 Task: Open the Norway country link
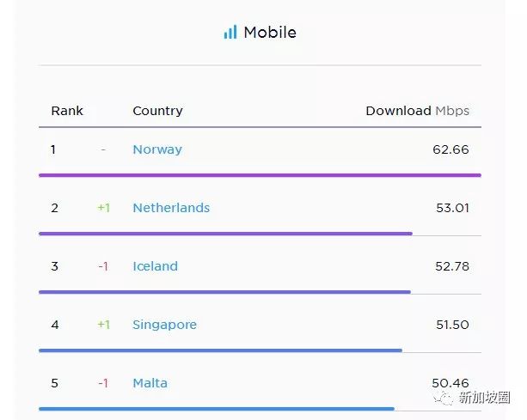point(157,149)
